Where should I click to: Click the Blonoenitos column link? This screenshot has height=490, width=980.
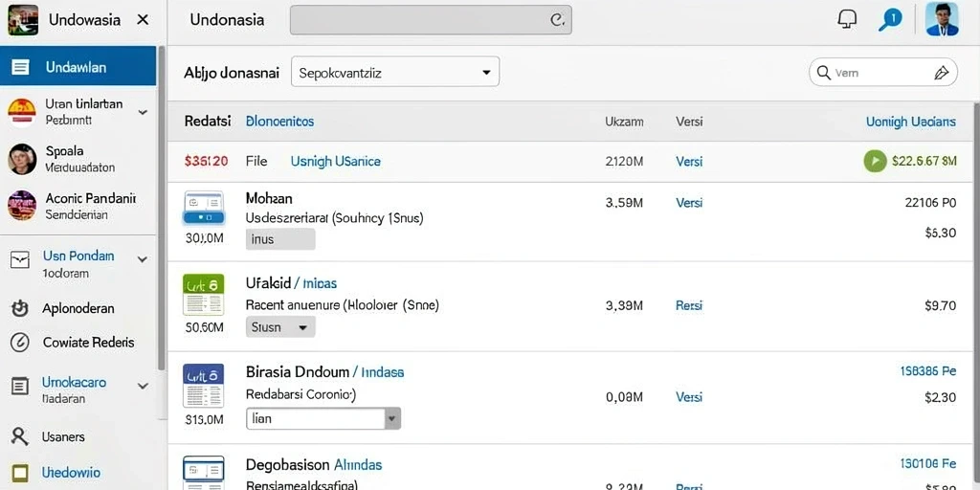coord(280,122)
